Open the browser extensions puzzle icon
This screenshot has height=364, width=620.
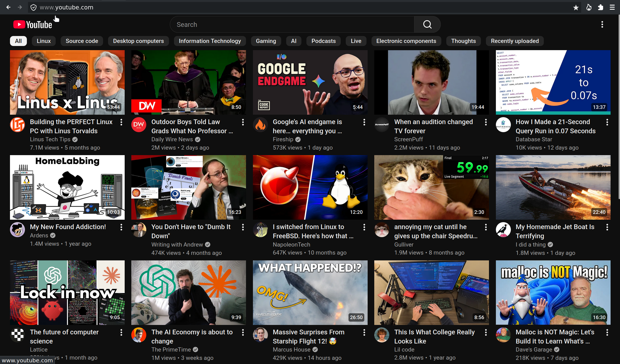point(600,7)
